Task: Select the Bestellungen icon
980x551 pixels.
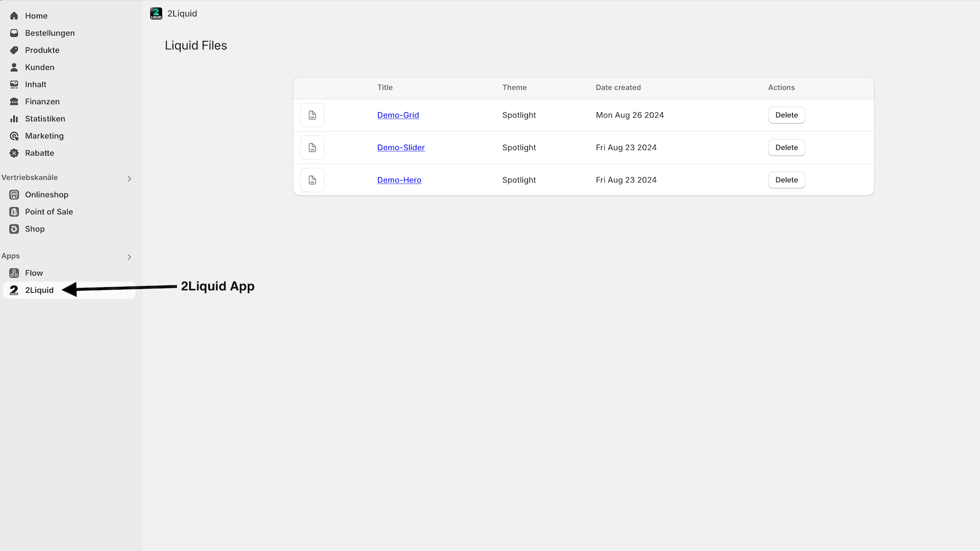Action: click(x=14, y=32)
